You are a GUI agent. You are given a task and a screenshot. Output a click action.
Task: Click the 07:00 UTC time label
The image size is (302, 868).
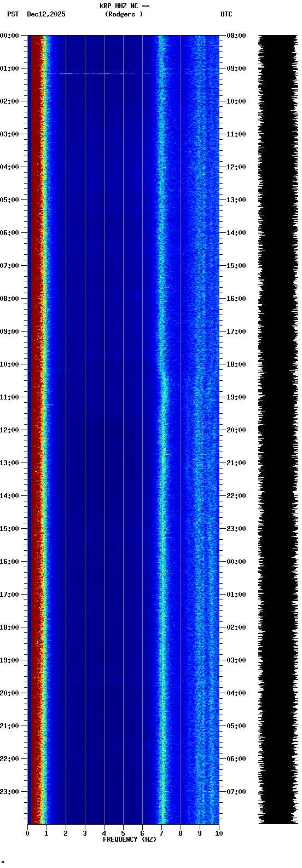tap(236, 792)
